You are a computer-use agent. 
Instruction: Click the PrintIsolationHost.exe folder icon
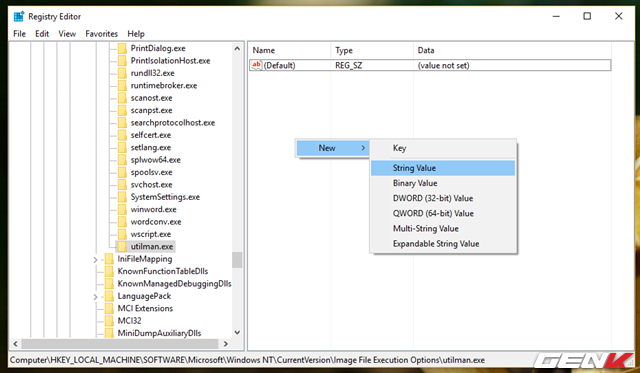coord(122,61)
